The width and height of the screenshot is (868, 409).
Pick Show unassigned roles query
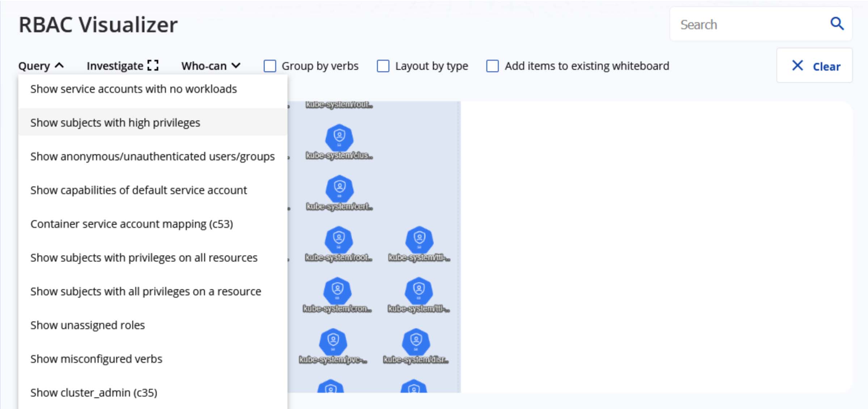click(88, 325)
